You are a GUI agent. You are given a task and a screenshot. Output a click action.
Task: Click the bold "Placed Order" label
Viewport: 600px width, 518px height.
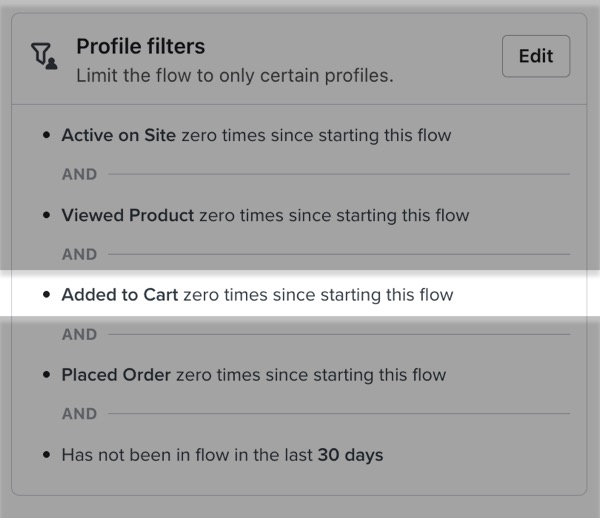[x=116, y=375]
